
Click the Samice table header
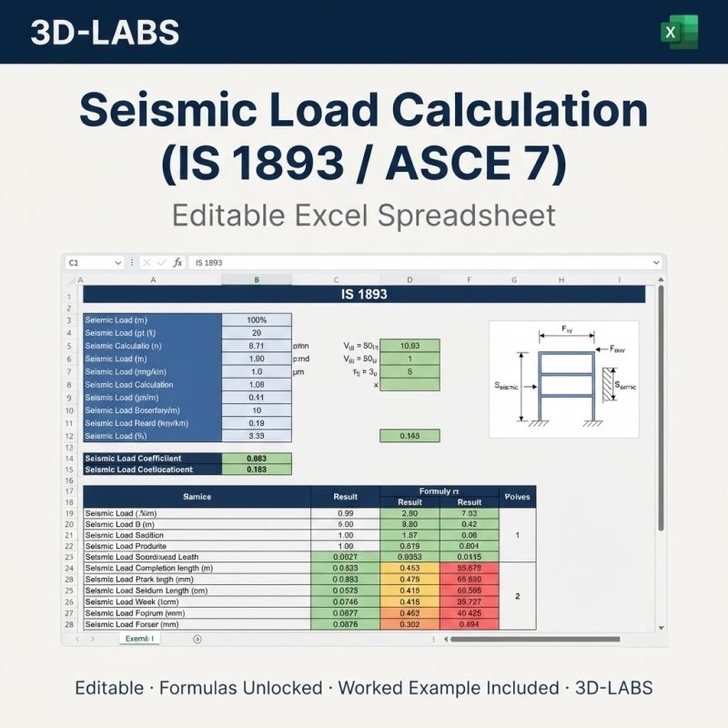pos(197,497)
